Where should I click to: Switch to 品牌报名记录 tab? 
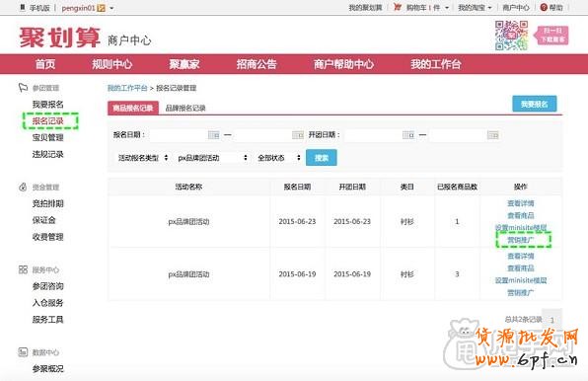[185, 108]
